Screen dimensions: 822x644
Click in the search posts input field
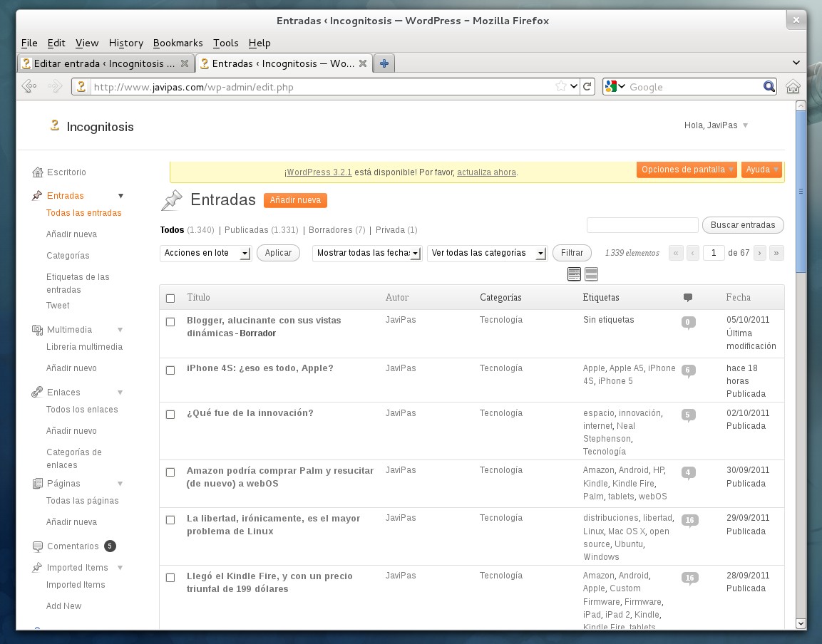[x=642, y=225]
